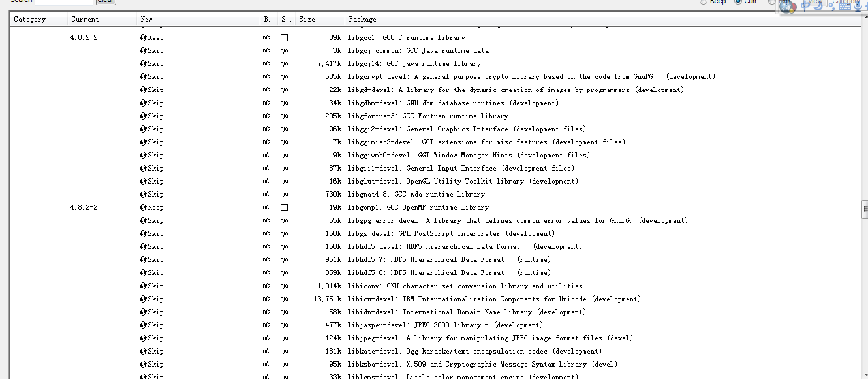Click the cycle icon for libjasper-devel
868x379 pixels.
144,325
